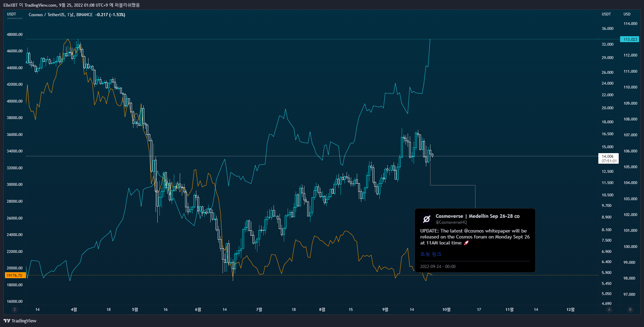Click the TradingView logo
The image size is (644, 327).
coord(20,321)
